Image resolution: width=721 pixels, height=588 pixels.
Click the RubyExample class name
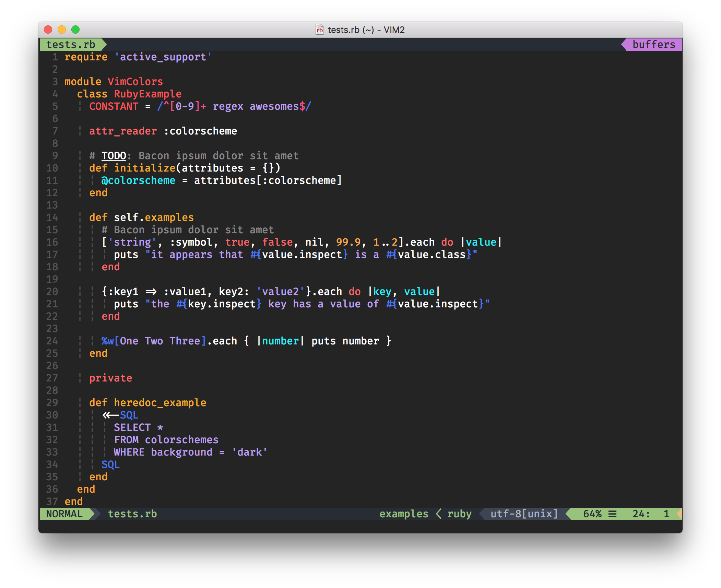tap(147, 94)
